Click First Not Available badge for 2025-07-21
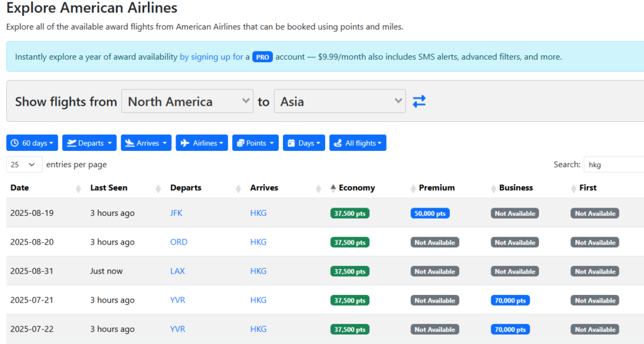644x344 pixels. 595,301
